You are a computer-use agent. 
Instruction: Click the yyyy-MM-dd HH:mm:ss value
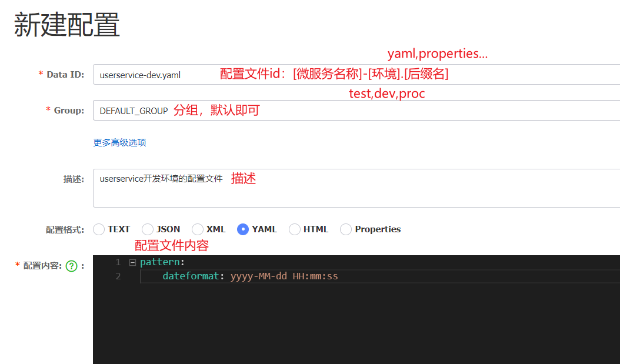(x=284, y=276)
